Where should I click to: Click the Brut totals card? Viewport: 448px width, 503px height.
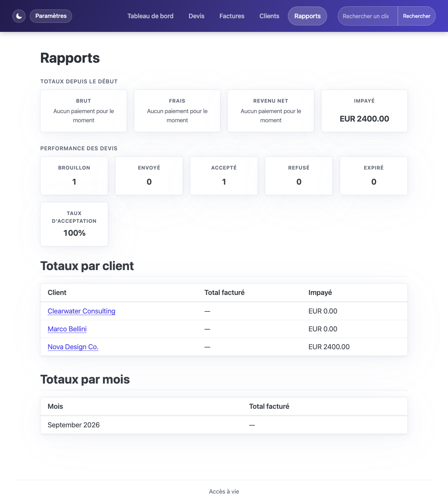click(84, 111)
